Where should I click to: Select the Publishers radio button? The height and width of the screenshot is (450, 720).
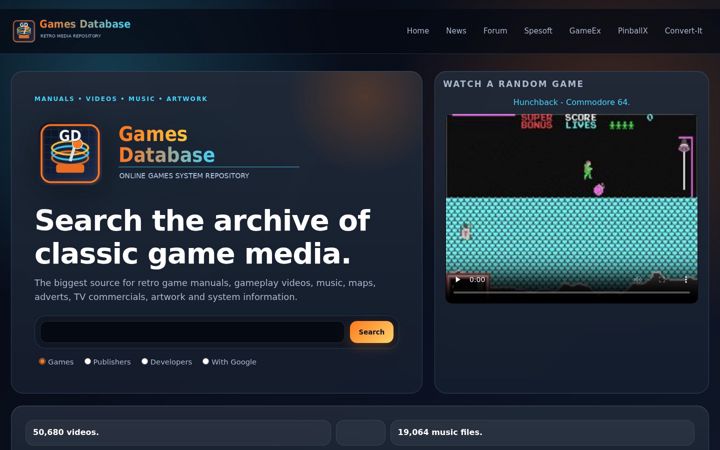(x=88, y=361)
